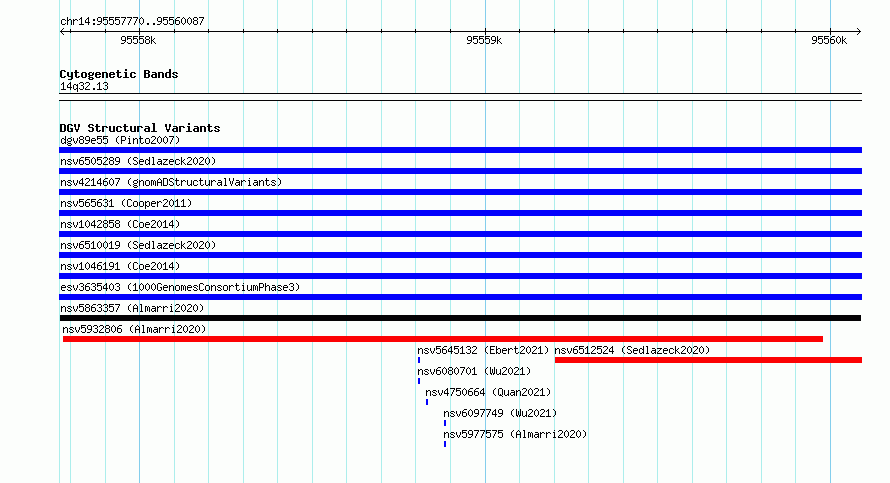Click the small nsv5977575 (Almarri2020) marker
Image resolution: width=890 pixels, height=483 pixels.
[x=445, y=444]
